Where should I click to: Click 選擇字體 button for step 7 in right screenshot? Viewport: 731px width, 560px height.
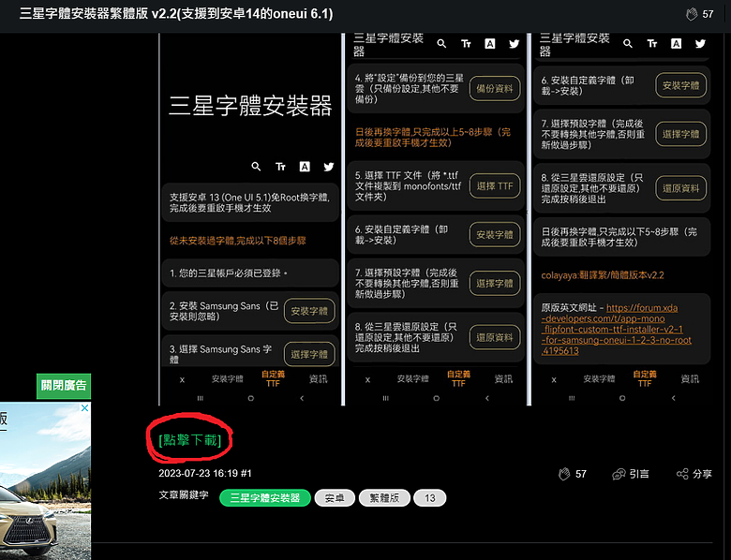(x=680, y=134)
